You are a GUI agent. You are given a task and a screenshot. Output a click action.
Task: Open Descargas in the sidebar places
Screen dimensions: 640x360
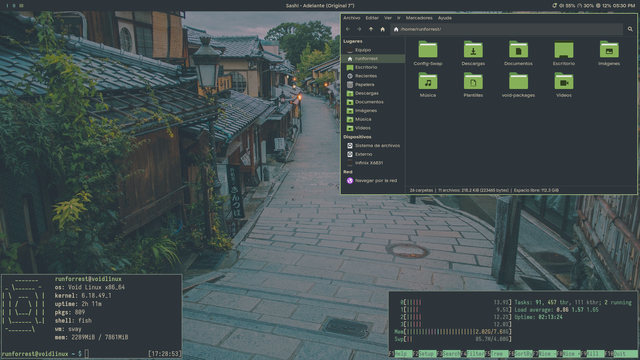pos(373,93)
